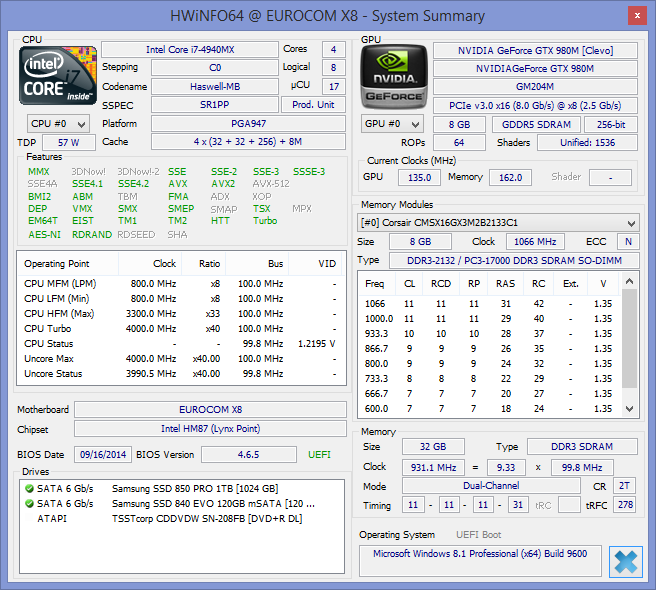Viewport: 656px width, 590px height.
Task: Click the Intel HM87 chipset field
Action: point(210,428)
